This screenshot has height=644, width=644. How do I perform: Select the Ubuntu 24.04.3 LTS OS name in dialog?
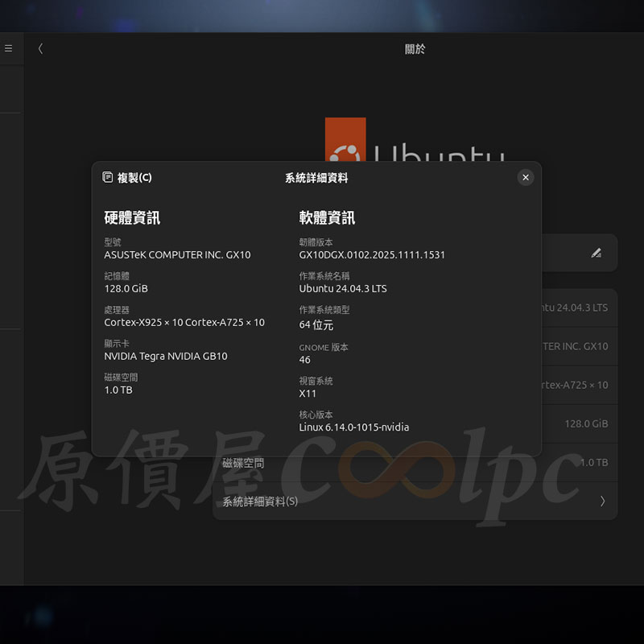click(343, 288)
